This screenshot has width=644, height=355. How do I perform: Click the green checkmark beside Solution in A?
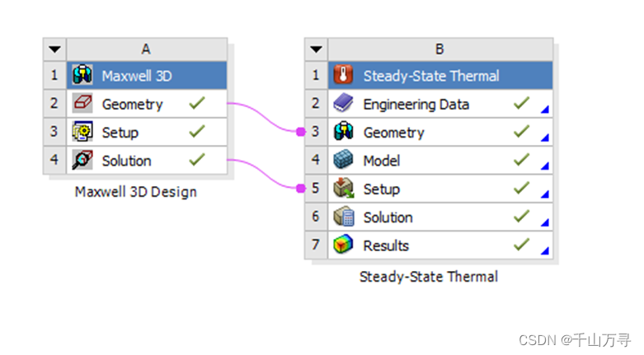(x=197, y=159)
